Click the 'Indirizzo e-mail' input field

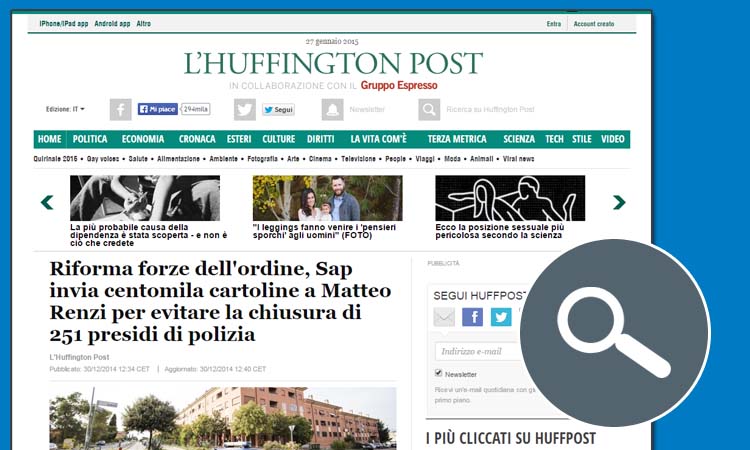478,351
